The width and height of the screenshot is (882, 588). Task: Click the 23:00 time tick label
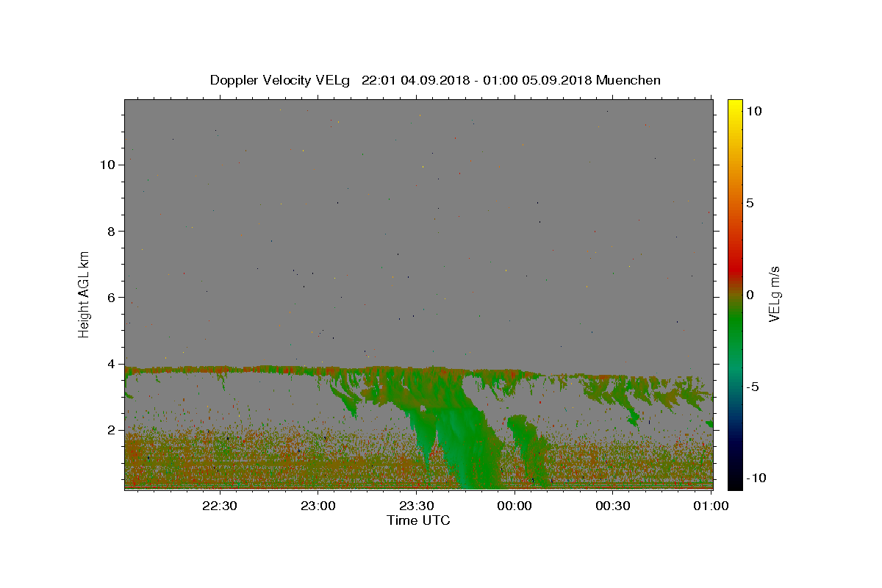(x=318, y=506)
